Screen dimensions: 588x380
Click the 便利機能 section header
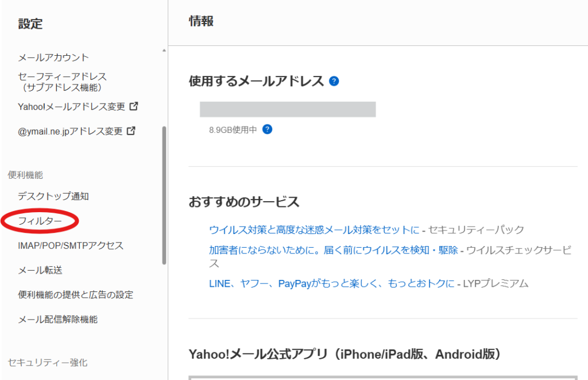click(25, 174)
